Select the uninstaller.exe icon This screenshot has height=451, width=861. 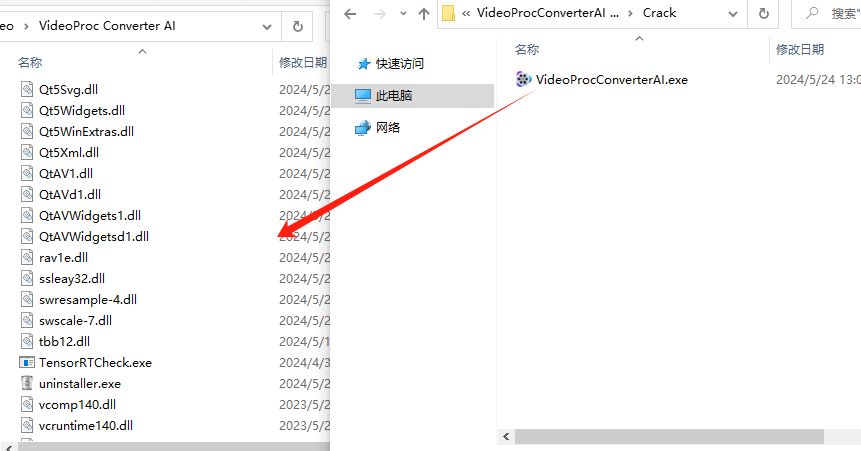[27, 383]
